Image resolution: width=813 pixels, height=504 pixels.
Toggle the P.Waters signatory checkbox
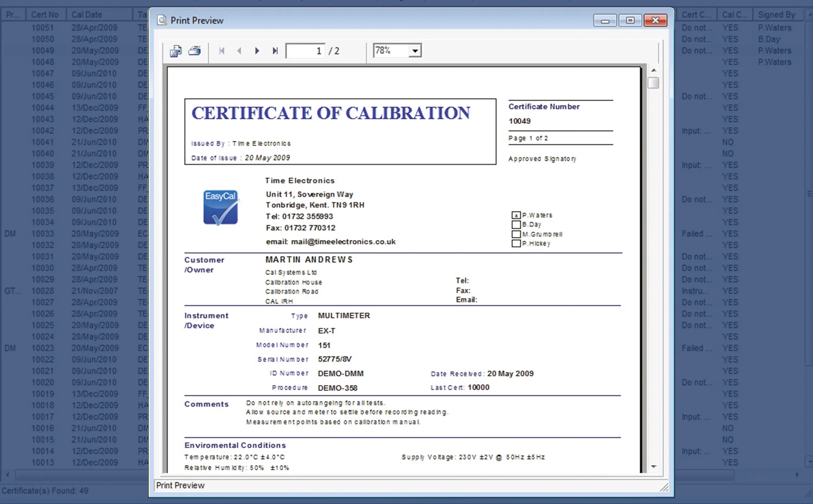(x=516, y=215)
